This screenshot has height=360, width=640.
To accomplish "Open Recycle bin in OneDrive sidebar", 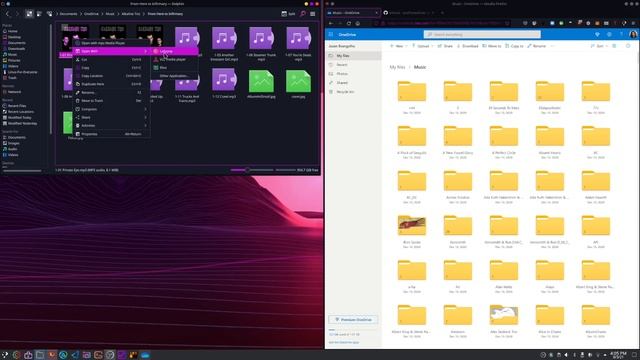I will pos(353,92).
